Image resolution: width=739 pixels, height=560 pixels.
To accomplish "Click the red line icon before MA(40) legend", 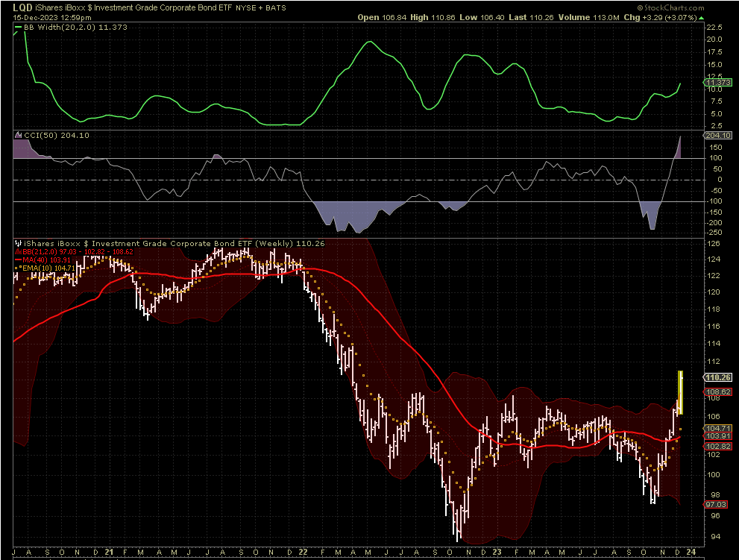I will click(x=19, y=259).
